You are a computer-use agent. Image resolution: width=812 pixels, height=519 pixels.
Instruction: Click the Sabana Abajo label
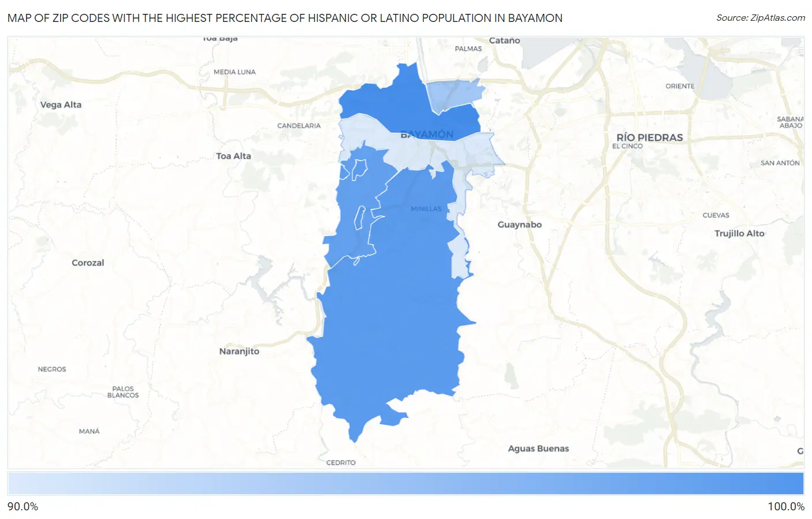click(790, 122)
